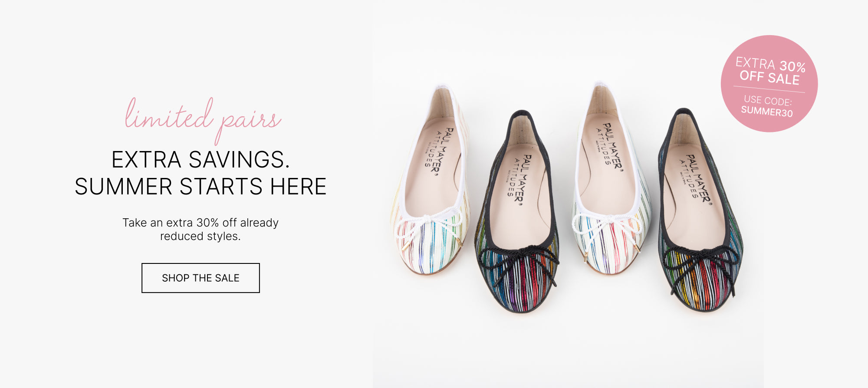This screenshot has height=388, width=868.
Task: Click the pink 'limited pairs' script heading
Action: pos(203,119)
